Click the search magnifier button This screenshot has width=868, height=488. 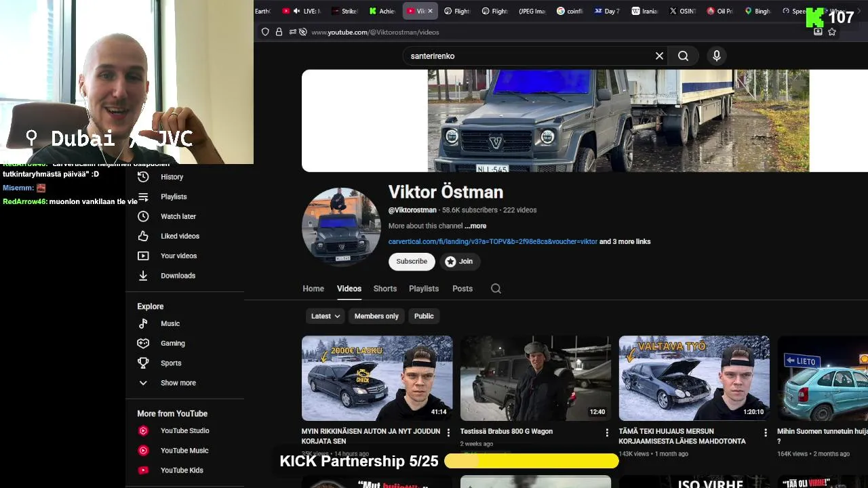click(683, 56)
